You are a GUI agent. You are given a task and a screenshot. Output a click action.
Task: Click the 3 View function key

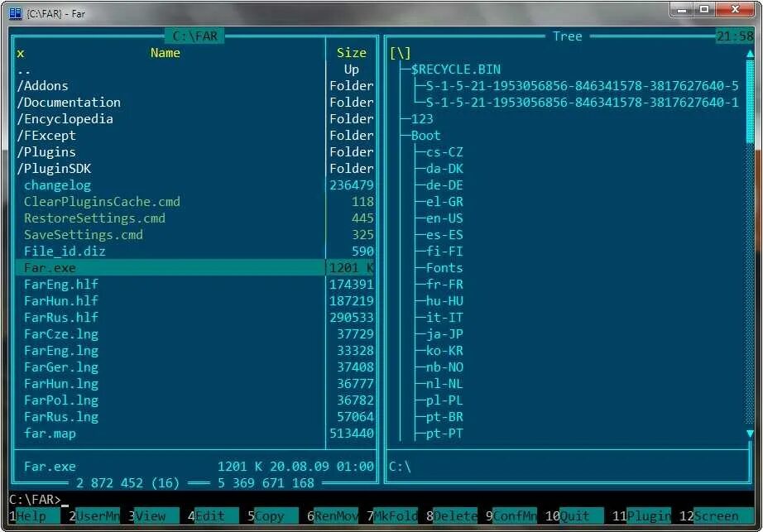pyautogui.click(x=153, y=516)
